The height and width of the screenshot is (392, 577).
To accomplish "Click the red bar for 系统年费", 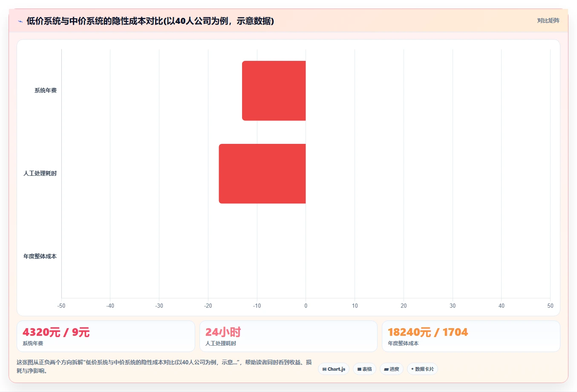I will (274, 91).
